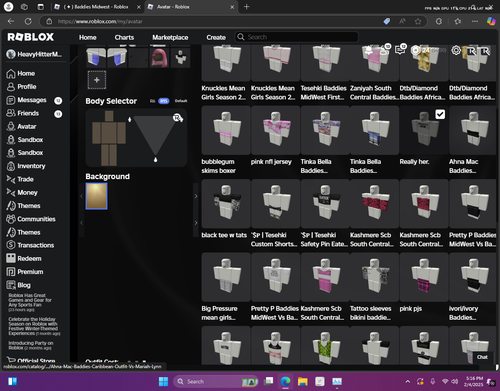Click inside the body-type triangle slider

click(155, 133)
